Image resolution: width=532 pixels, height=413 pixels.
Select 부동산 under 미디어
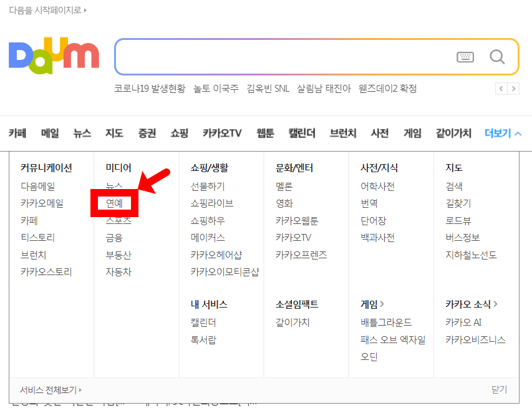point(118,255)
